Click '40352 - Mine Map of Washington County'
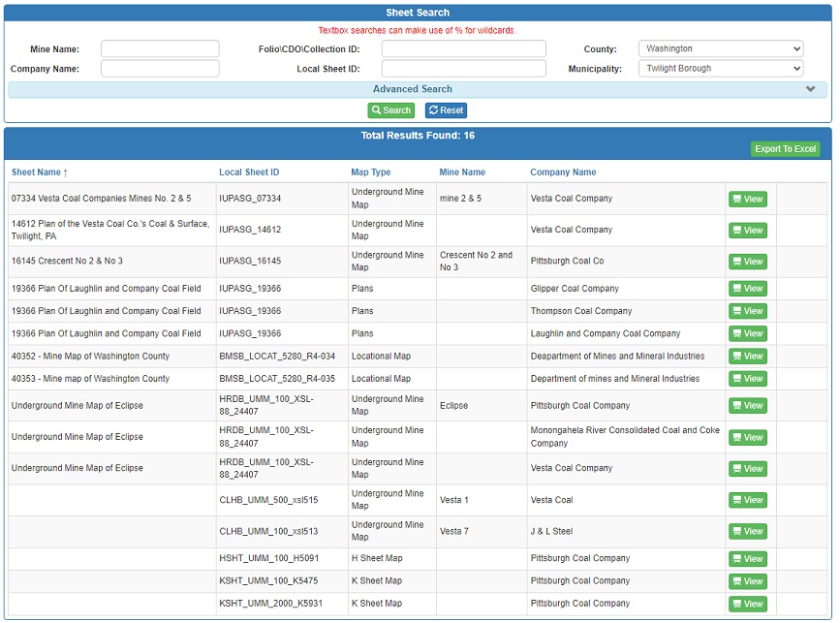The image size is (840, 623). (90, 357)
